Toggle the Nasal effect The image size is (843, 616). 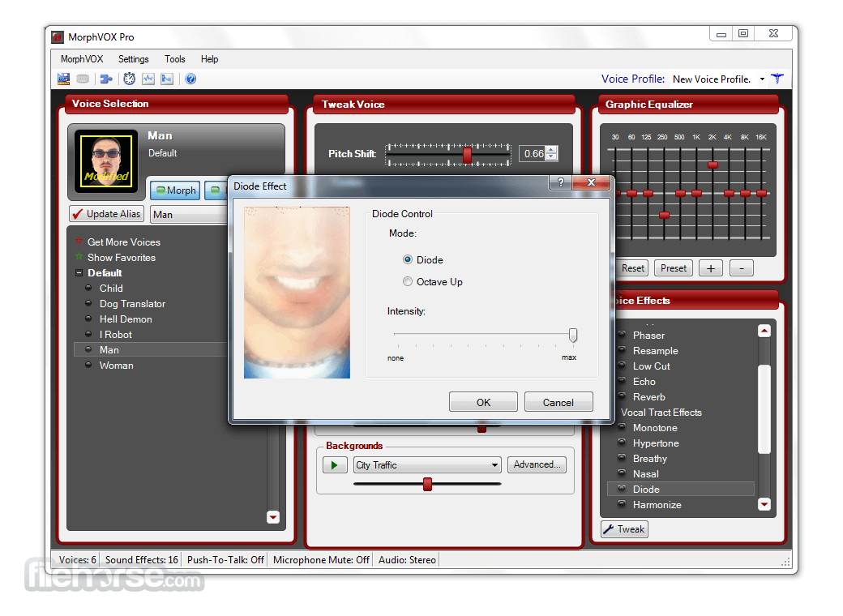click(622, 473)
